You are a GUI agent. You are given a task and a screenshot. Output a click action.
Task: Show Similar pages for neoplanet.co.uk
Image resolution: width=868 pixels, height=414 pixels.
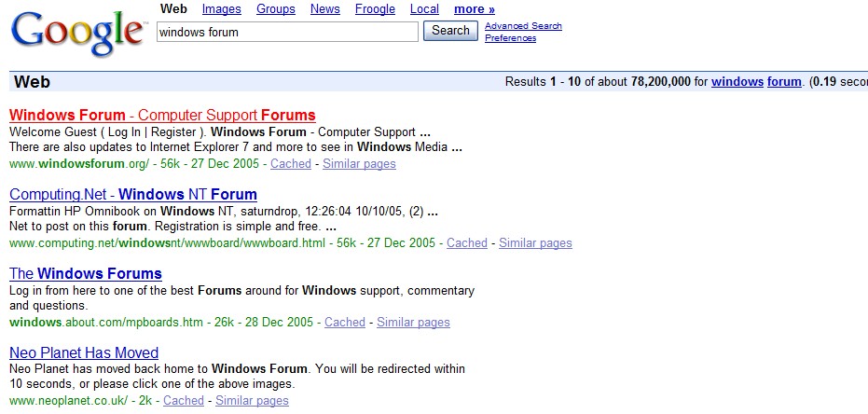click(252, 401)
